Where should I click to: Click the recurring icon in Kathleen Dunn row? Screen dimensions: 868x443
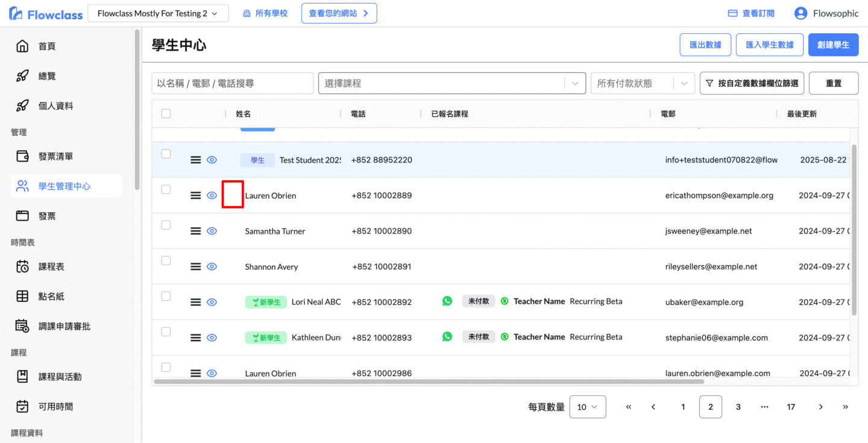[505, 337]
